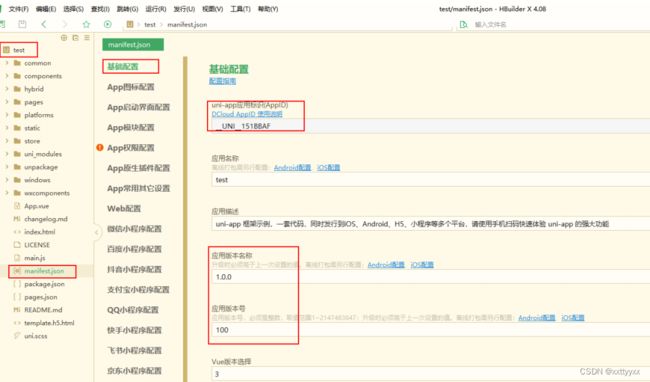Click the version number field showing 100
Viewport: 650px width, 382px height.
[430, 330]
